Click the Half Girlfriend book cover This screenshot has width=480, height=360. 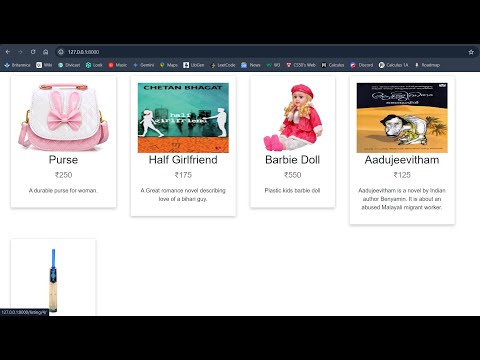(x=183, y=118)
